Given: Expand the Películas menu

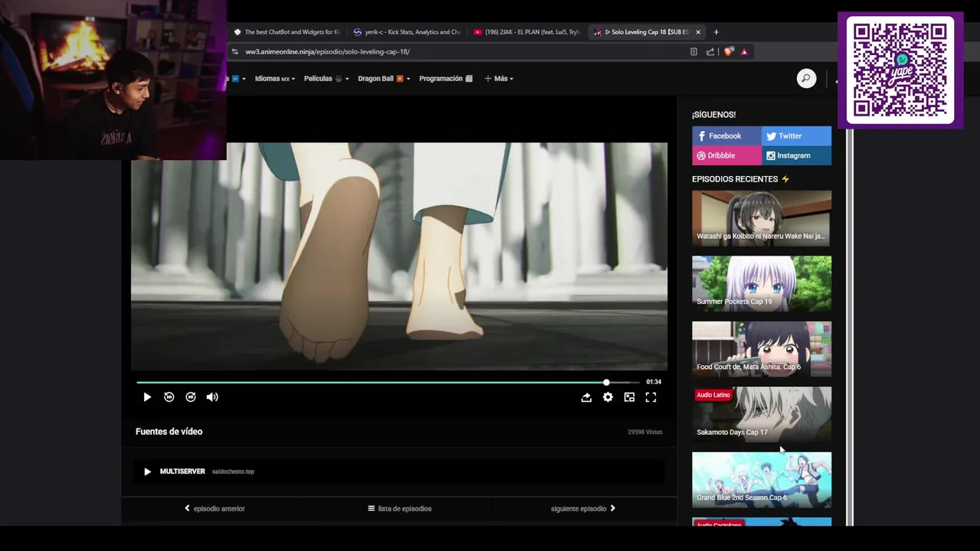Looking at the screenshot, I should point(326,78).
